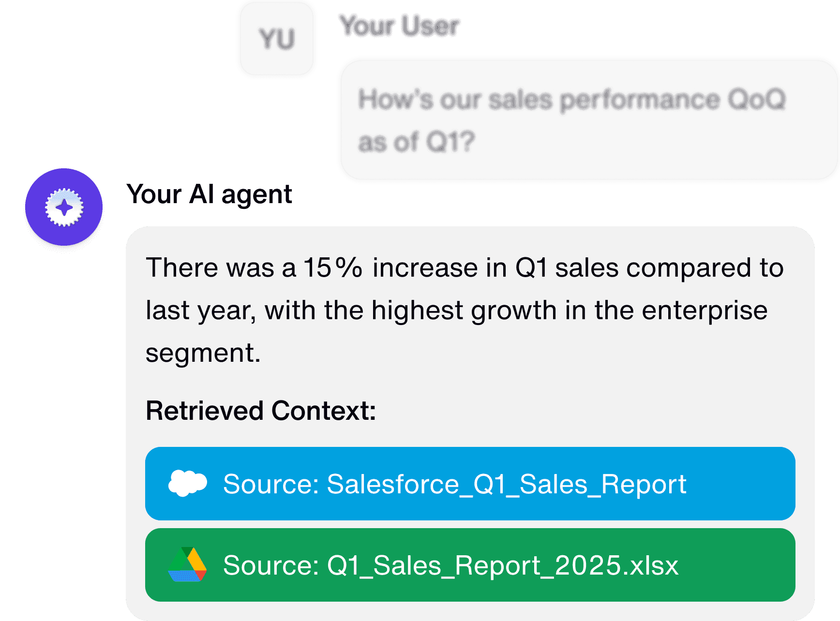Click the word "Source:" on the blue chip
This screenshot has width=840, height=621.
pyautogui.click(x=270, y=484)
